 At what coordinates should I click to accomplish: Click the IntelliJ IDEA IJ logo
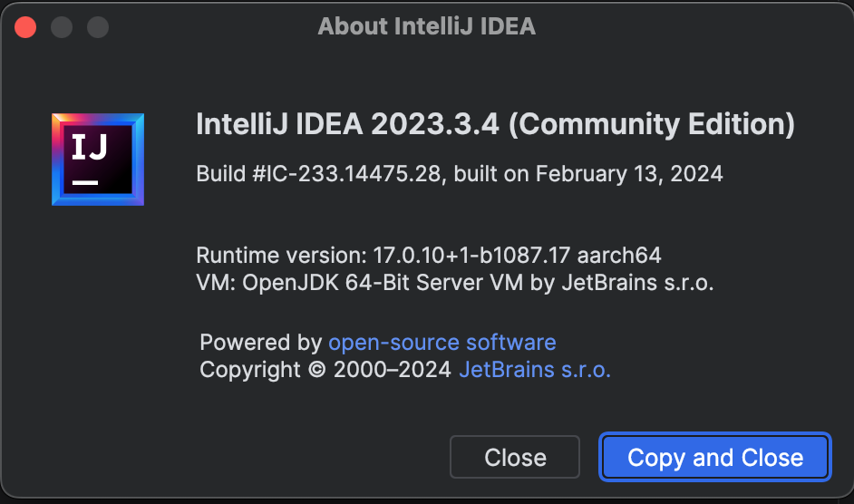pyautogui.click(x=98, y=160)
